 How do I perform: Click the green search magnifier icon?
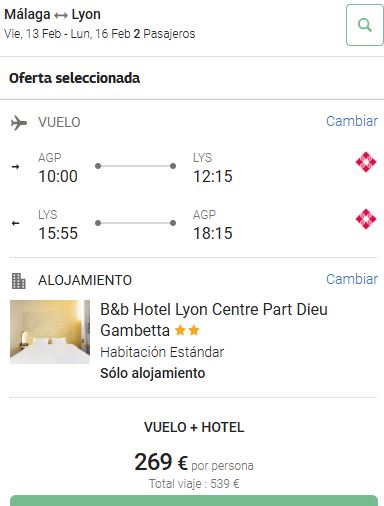[x=365, y=25]
